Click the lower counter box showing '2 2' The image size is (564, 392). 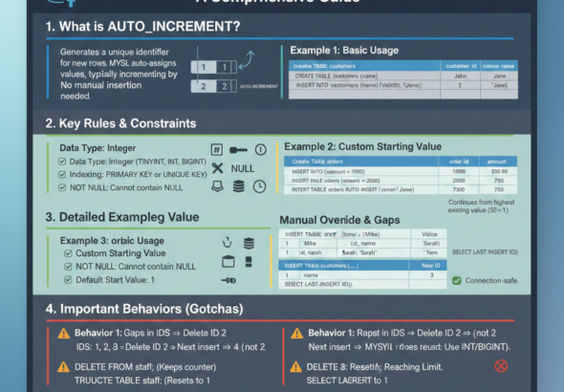tap(214, 86)
